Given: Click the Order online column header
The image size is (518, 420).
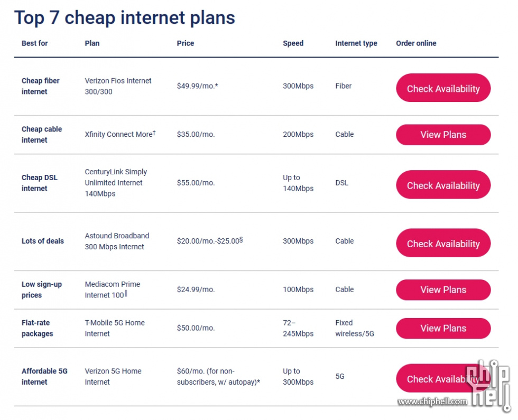Looking at the screenshot, I should [416, 43].
